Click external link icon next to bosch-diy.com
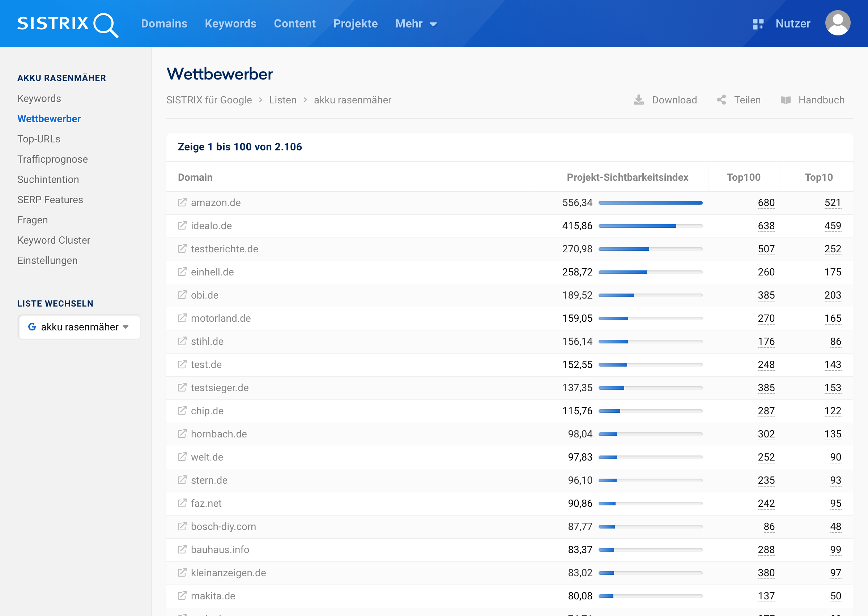Viewport: 868px width, 616px height. click(182, 526)
